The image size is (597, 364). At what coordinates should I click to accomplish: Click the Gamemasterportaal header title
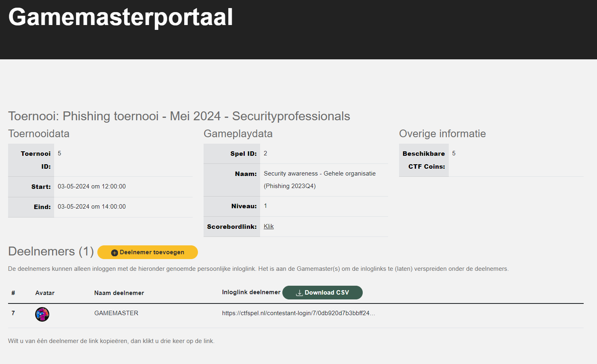click(x=120, y=17)
